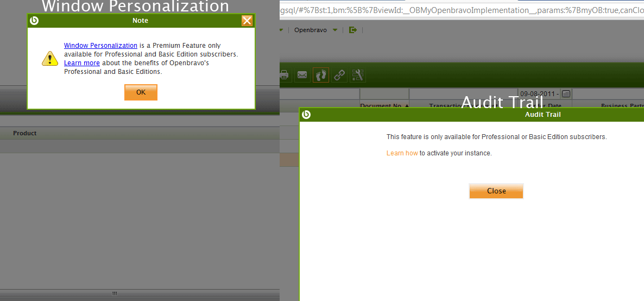Click the chain link toolbar icon

coord(339,75)
